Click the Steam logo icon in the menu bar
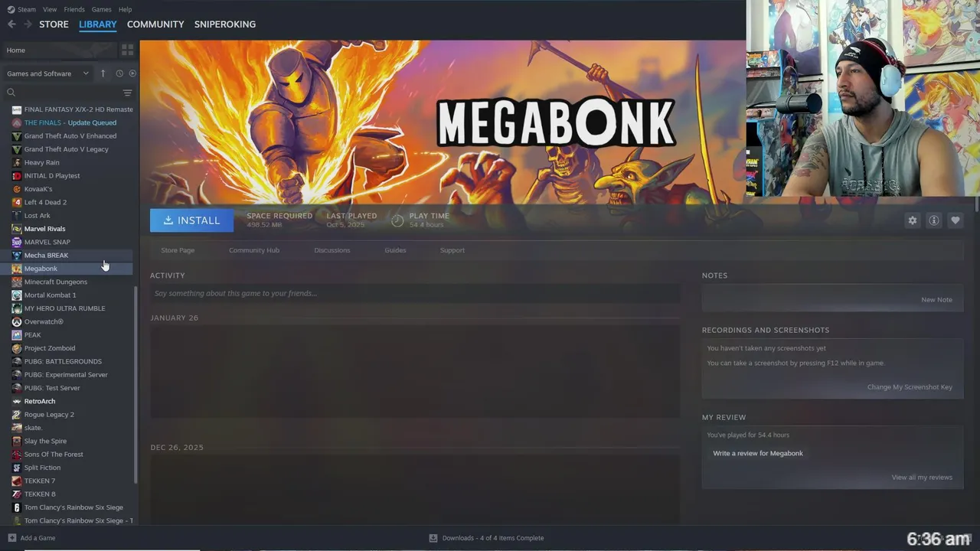The width and height of the screenshot is (980, 551). click(11, 9)
